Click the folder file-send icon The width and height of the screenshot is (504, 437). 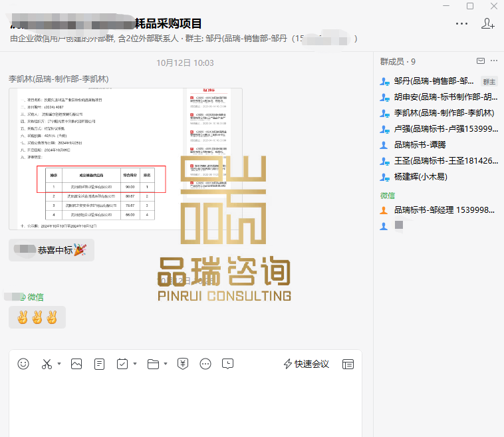pyautogui.click(x=153, y=364)
